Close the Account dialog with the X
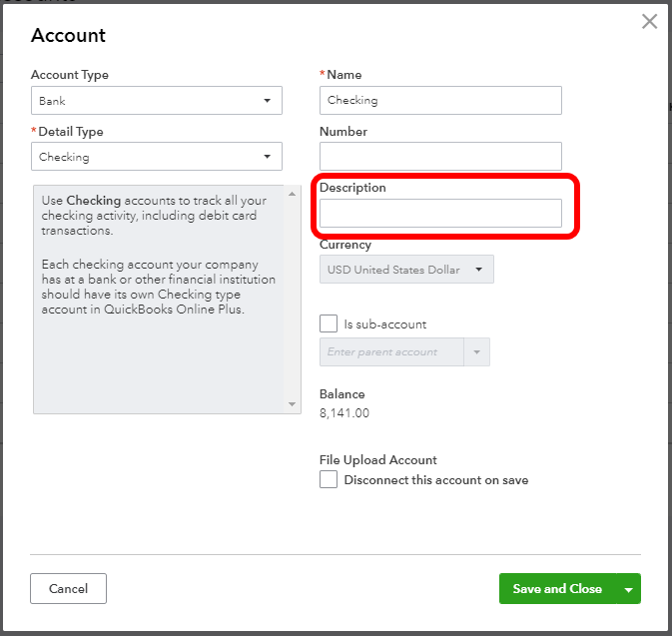Image resolution: width=672 pixels, height=636 pixels. pos(649,22)
